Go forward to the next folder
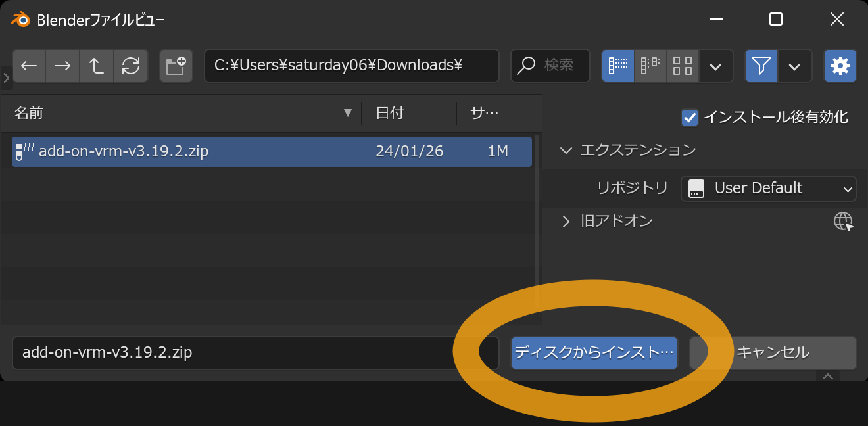Image resolution: width=868 pixels, height=426 pixels. (62, 66)
